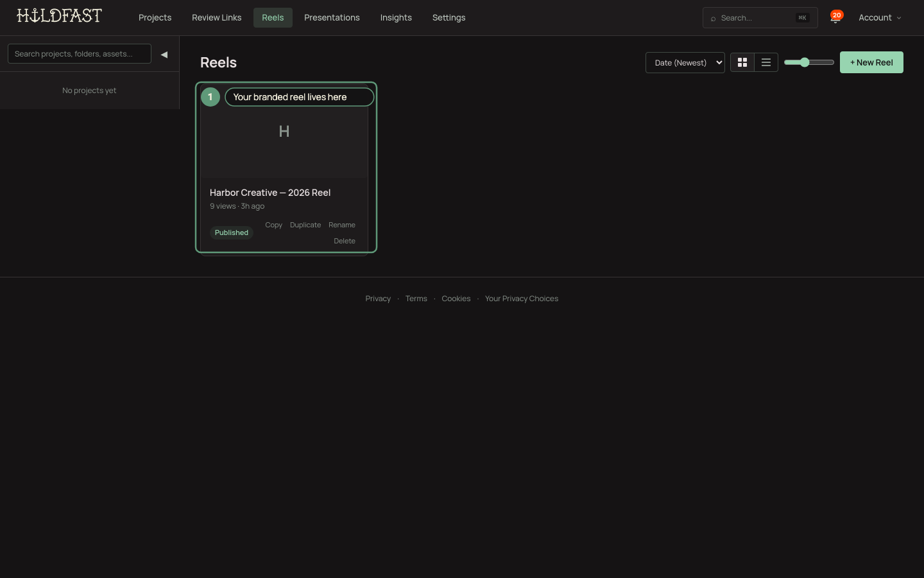Delete the Harbor Creative reel

(x=345, y=241)
